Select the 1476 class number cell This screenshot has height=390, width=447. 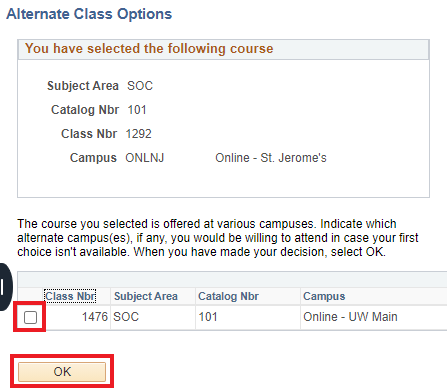coord(95,317)
